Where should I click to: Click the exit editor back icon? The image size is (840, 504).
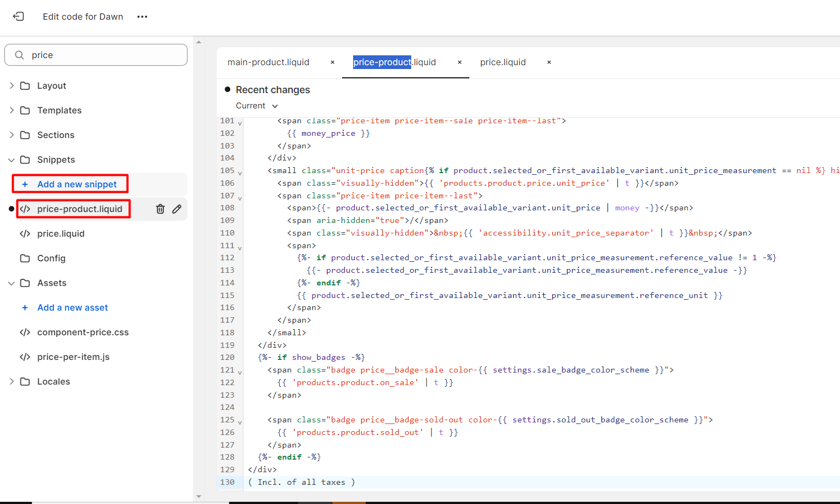tap(19, 16)
